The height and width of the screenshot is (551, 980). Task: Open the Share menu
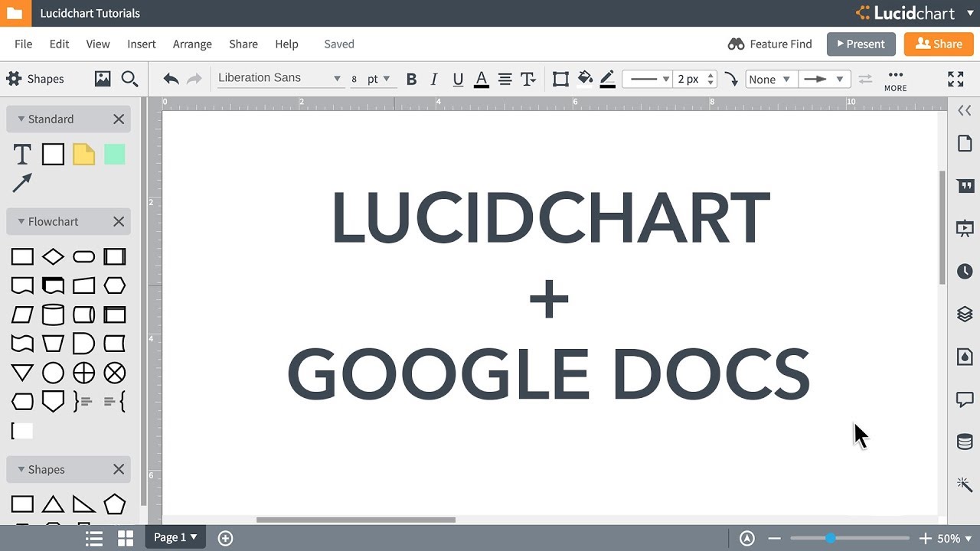[x=243, y=44]
